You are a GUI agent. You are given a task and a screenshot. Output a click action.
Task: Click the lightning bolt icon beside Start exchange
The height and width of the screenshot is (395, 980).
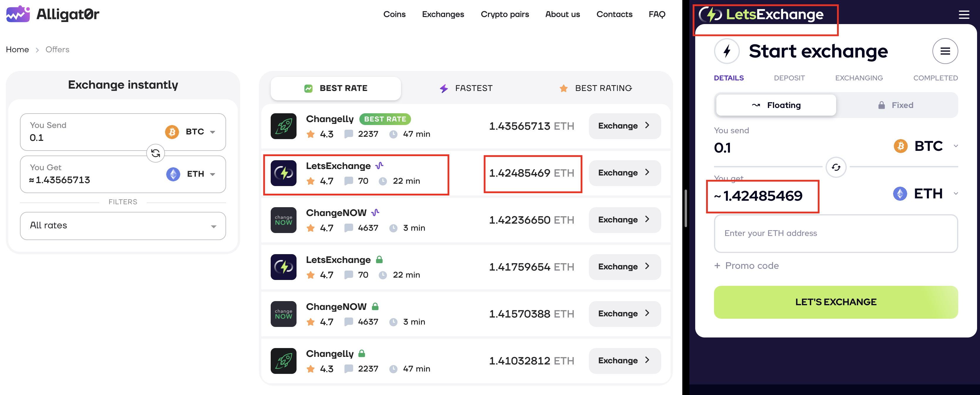coord(727,51)
